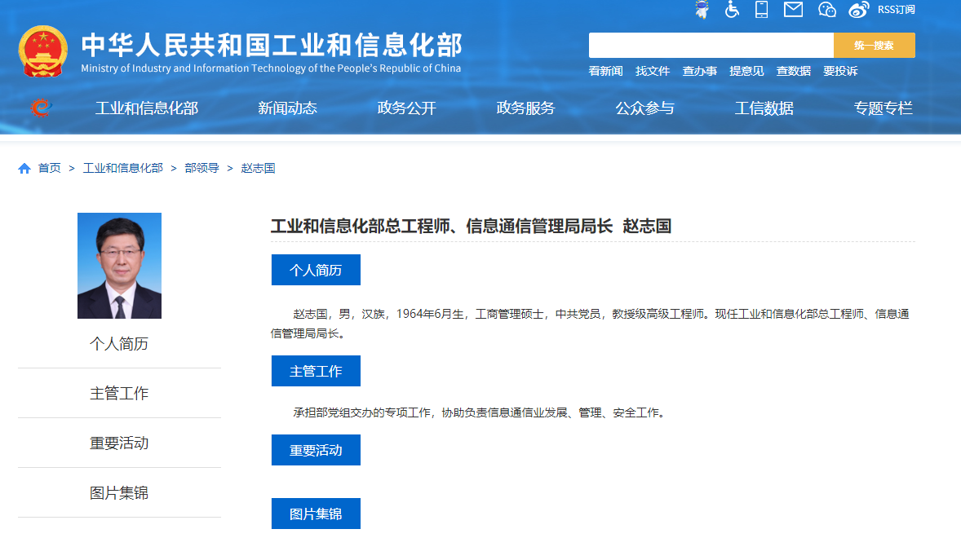The image size is (961, 560).
Task: Click the 找文件 quick link
Action: coord(653,72)
